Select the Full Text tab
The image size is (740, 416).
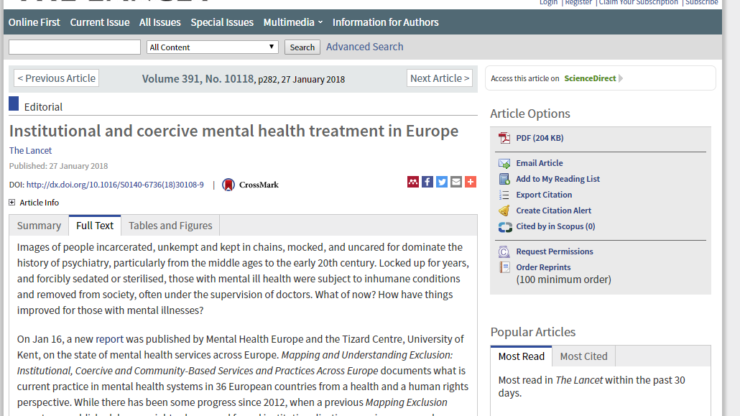click(x=95, y=226)
